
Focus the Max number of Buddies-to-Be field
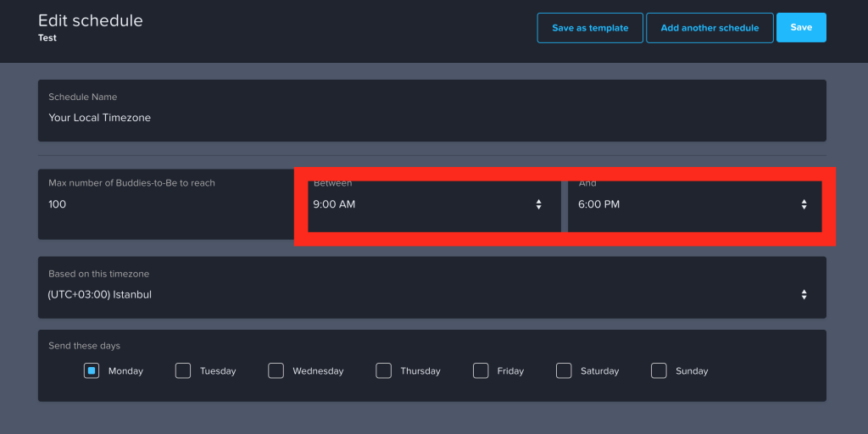165,204
